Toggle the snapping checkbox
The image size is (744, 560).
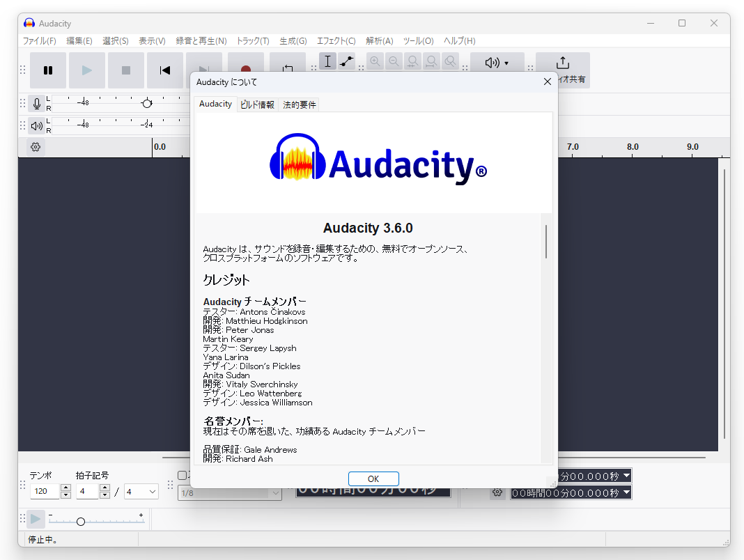coord(183,475)
